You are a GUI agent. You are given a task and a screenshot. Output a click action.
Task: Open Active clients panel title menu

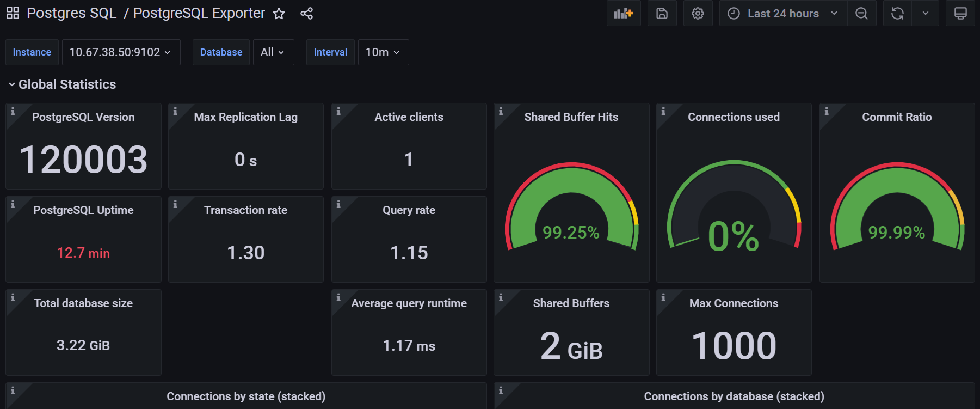(x=409, y=117)
